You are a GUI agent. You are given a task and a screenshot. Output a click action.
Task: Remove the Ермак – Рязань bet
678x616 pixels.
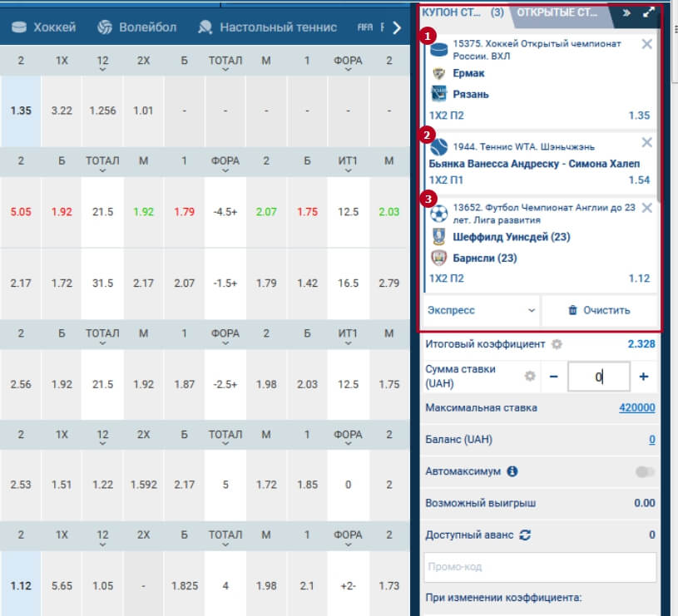[x=647, y=44]
